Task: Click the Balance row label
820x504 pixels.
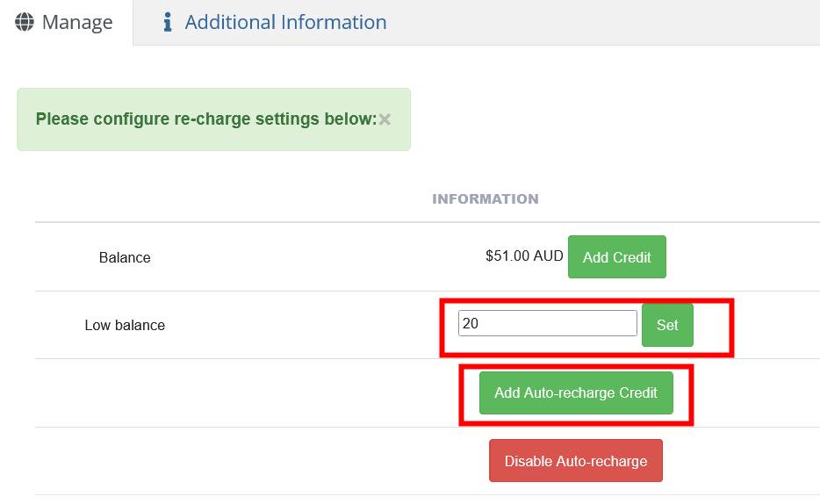Action: tap(125, 257)
